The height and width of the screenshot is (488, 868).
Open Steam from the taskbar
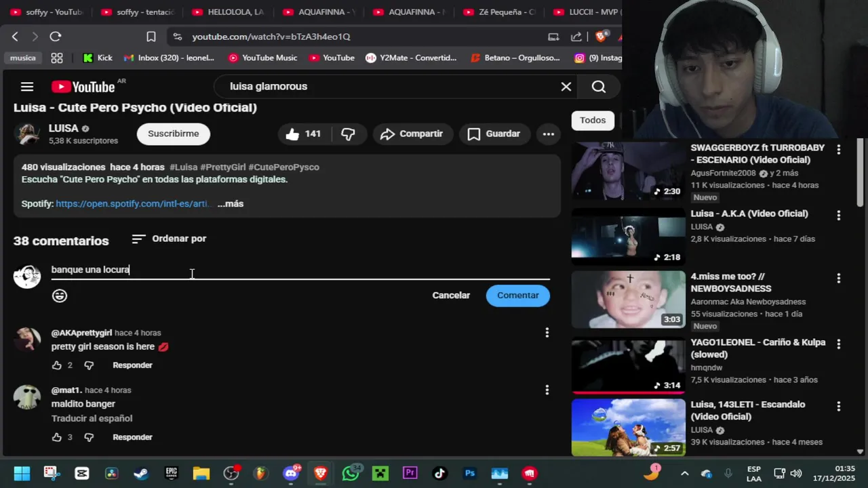click(x=141, y=473)
